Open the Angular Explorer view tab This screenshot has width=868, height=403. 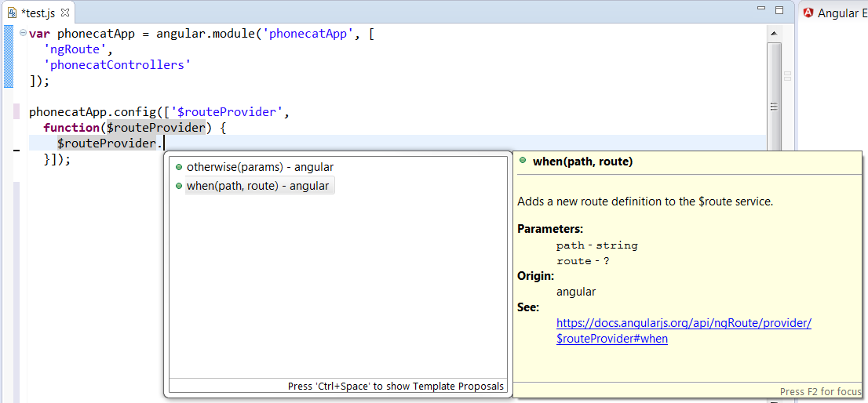pos(837,13)
